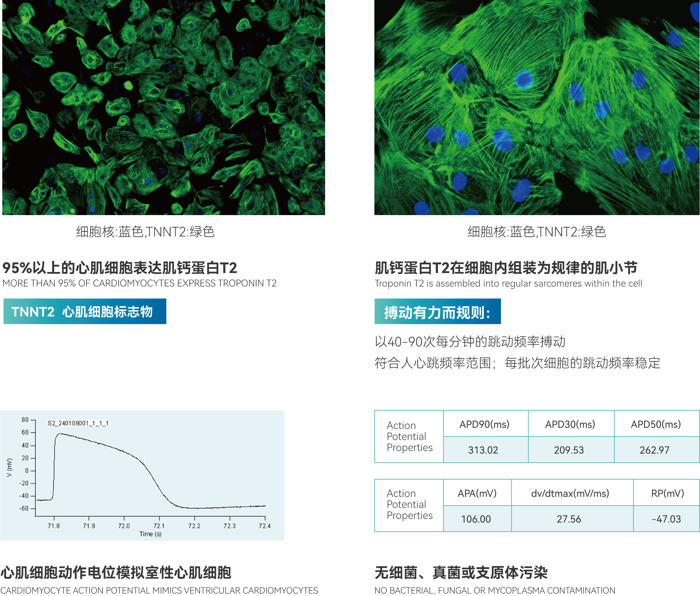Click the APA(mV) column header
Screen dimensions: 700x596
(x=477, y=493)
